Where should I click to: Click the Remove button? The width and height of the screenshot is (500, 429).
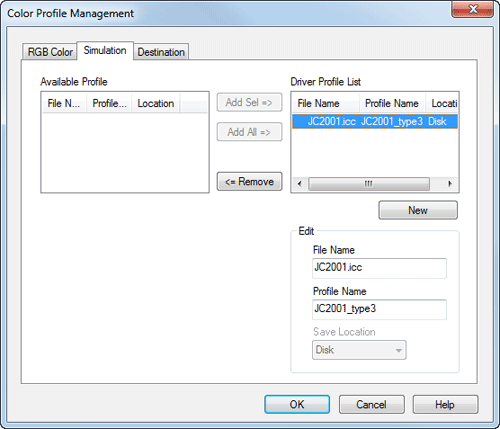[x=249, y=181]
